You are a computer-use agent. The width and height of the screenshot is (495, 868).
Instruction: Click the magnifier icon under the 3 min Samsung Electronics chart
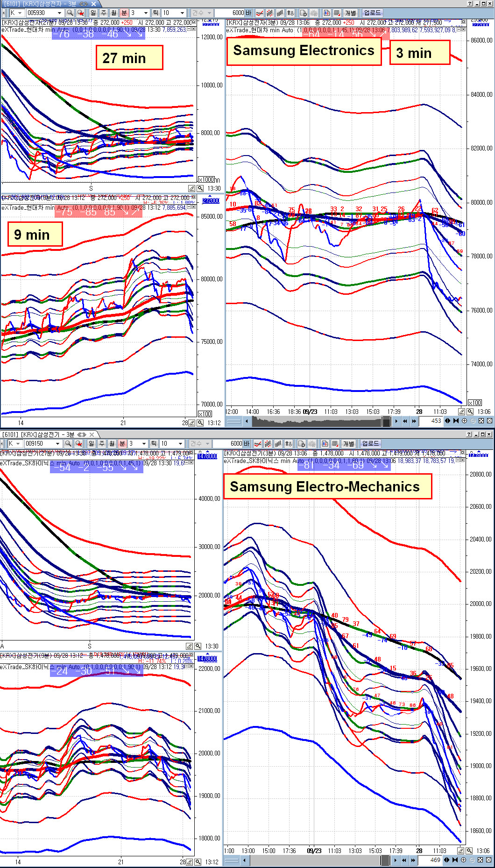coord(470,412)
